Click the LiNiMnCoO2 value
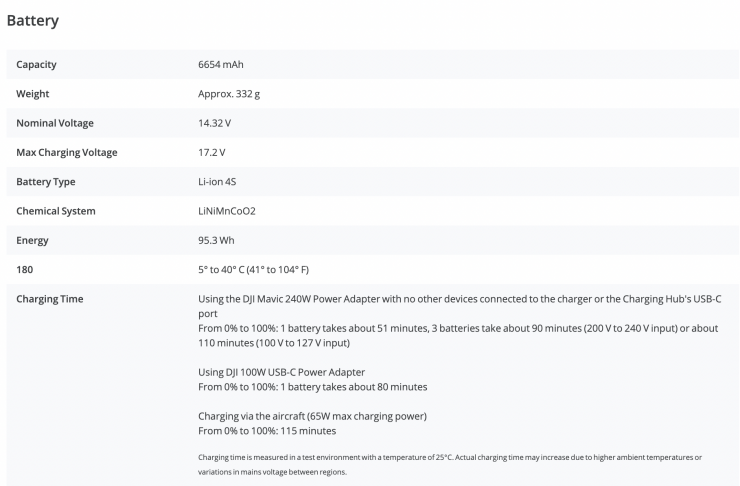The height and width of the screenshot is (486, 740). tap(228, 211)
